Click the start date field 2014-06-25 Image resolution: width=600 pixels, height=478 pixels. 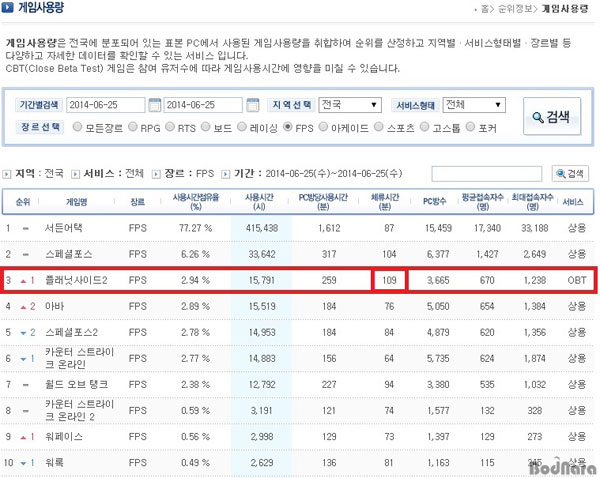106,105
